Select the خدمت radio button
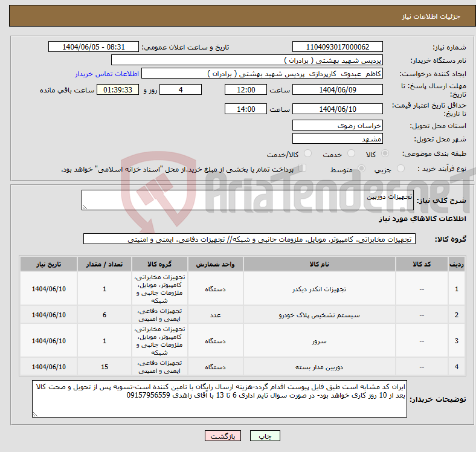 click(x=351, y=153)
